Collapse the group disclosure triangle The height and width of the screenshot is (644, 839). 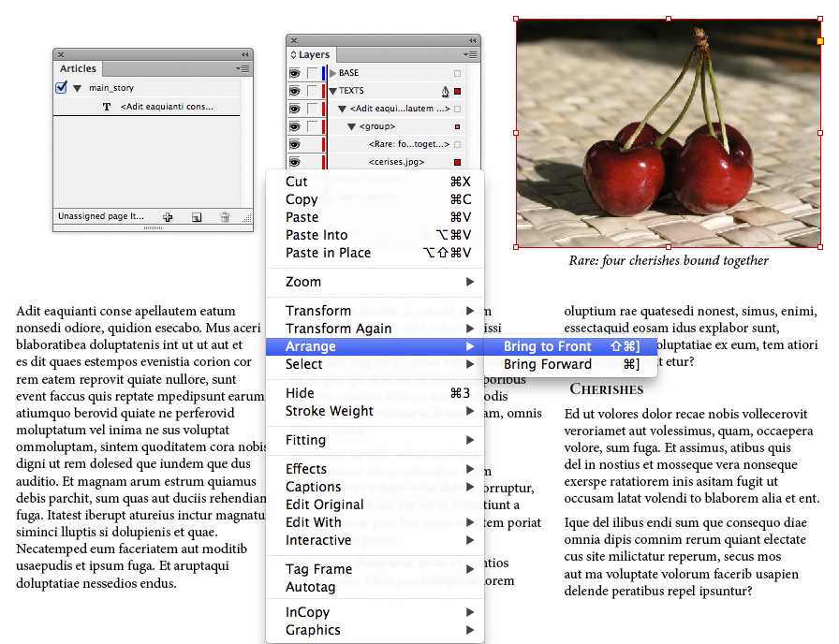[x=351, y=126]
